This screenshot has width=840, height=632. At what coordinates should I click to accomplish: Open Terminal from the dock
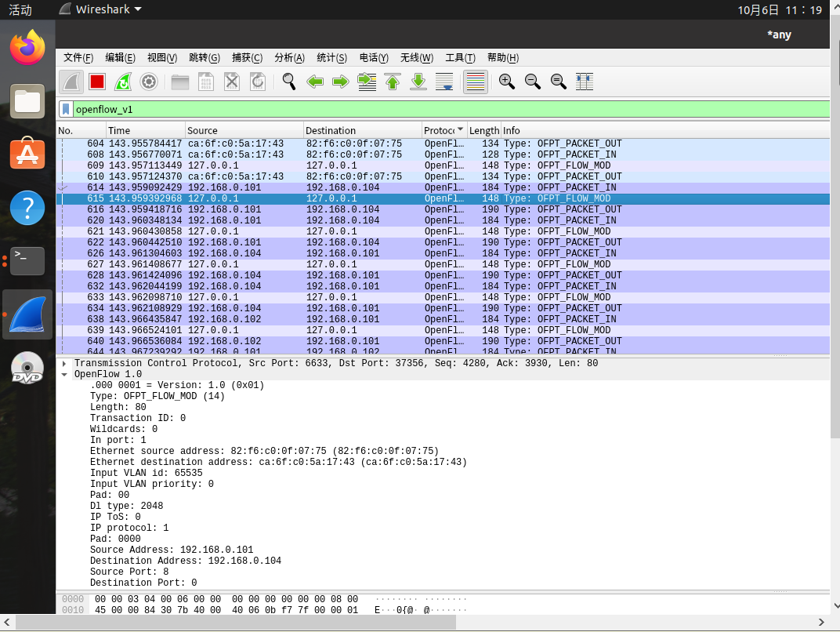click(27, 261)
